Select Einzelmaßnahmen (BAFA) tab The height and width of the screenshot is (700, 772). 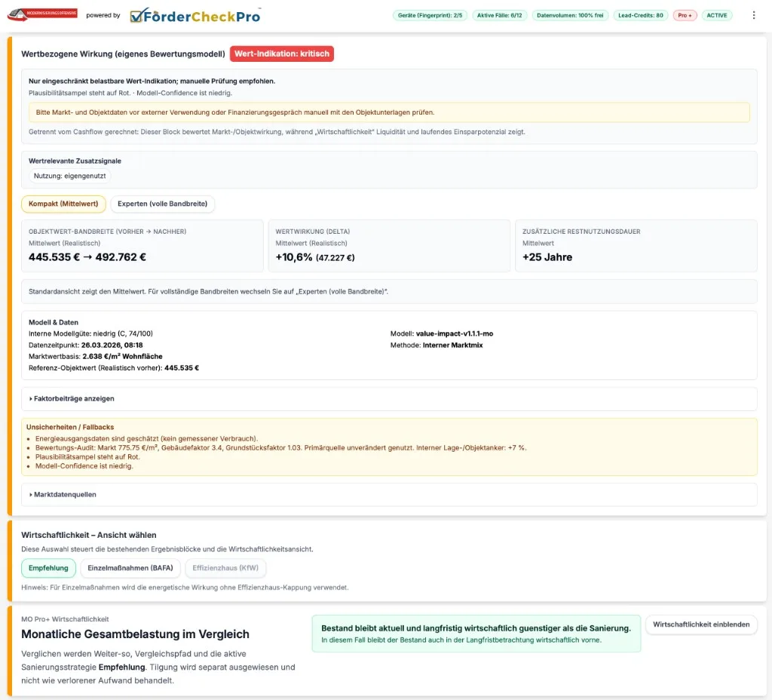(130, 568)
